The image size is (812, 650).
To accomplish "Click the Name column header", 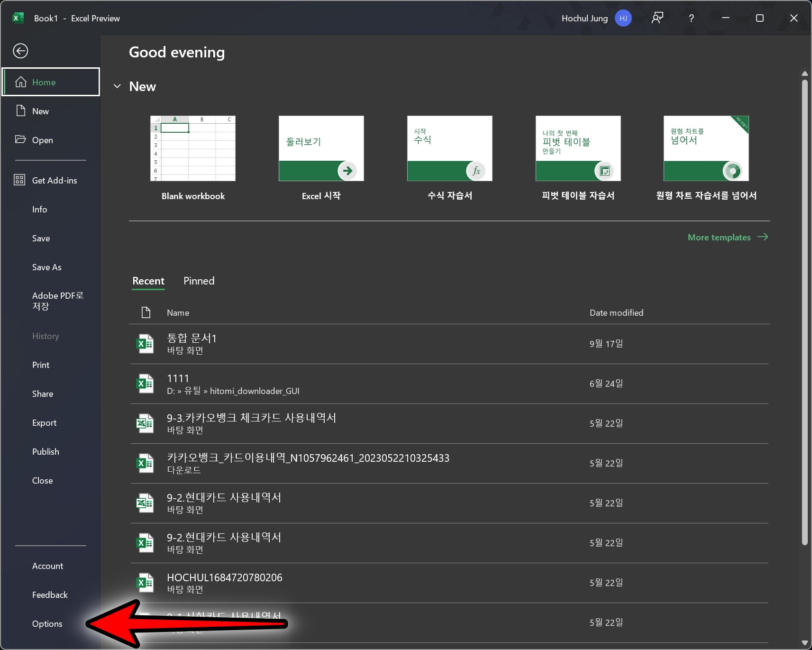I will pyautogui.click(x=178, y=312).
